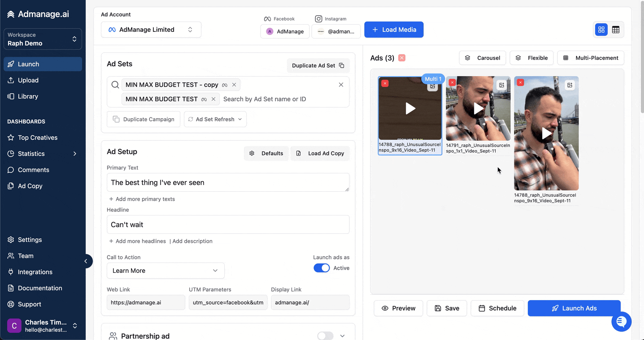Viewport: 644px width, 340px height.
Task: Click Add more headlines
Action: tap(137, 241)
